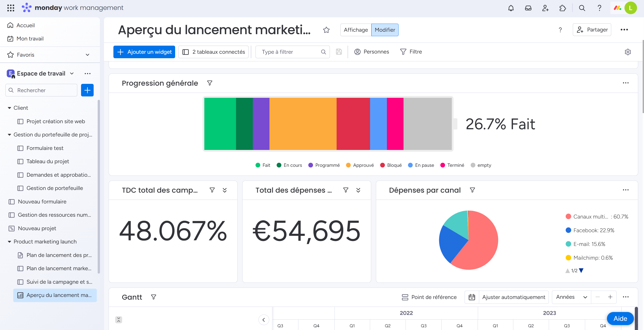Screen dimensions: 644x330
Task: Add new item with sidebar plus button
Action: point(87,90)
